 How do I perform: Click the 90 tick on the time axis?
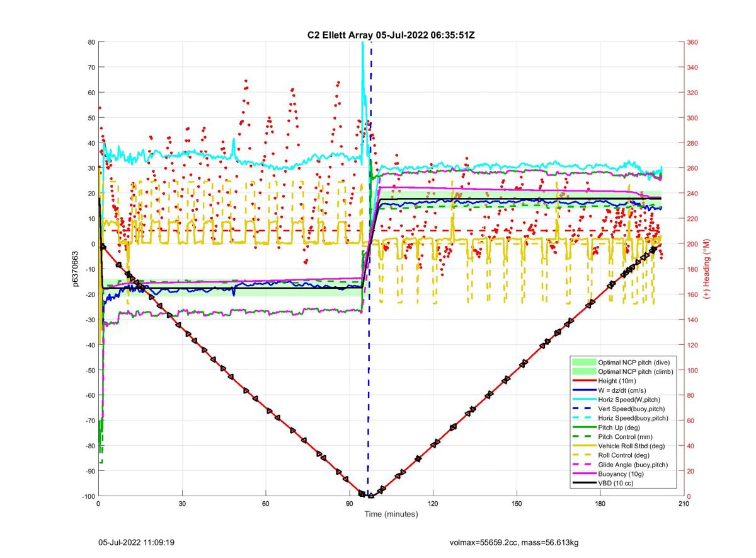point(349,504)
